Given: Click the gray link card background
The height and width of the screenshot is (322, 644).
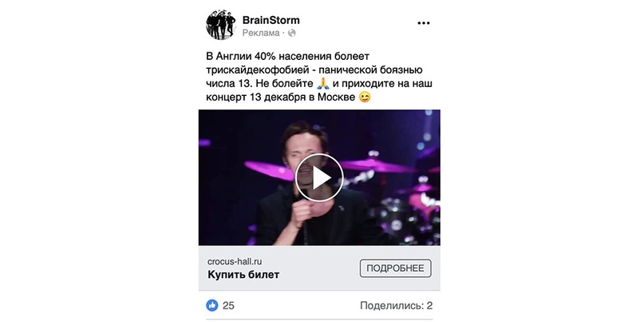Looking at the screenshot, I should tap(319, 268).
